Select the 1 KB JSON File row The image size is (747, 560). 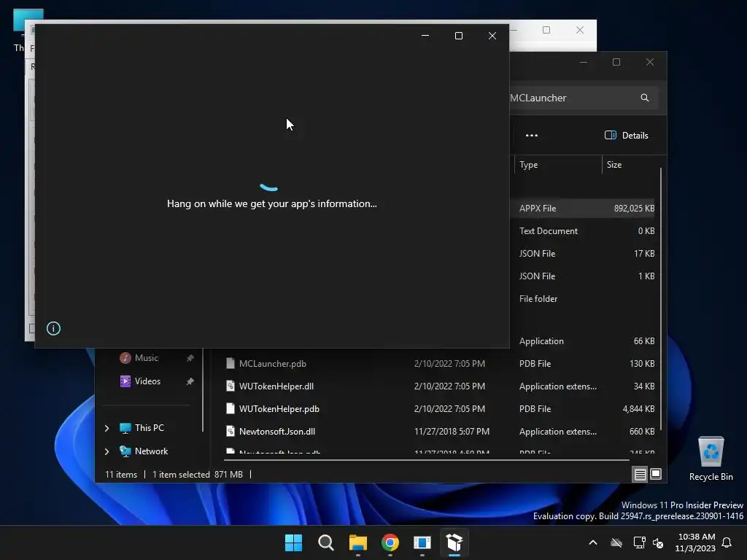pyautogui.click(x=584, y=276)
